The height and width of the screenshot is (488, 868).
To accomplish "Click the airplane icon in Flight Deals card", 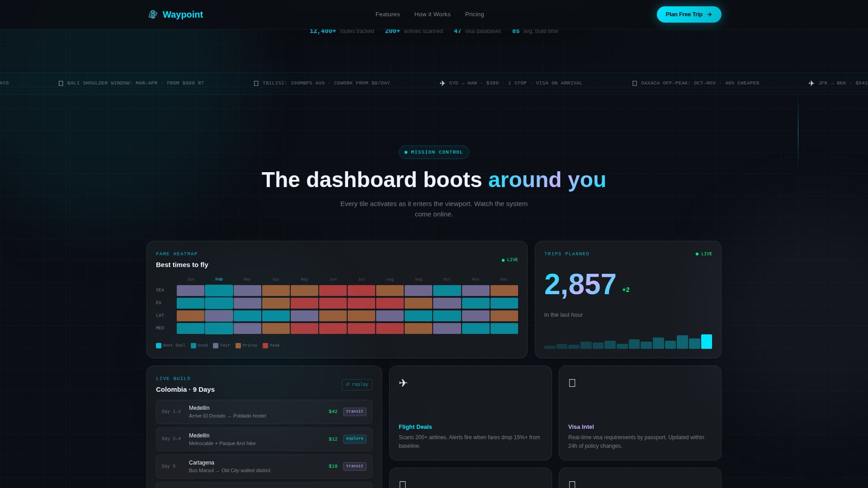I will pyautogui.click(x=403, y=383).
